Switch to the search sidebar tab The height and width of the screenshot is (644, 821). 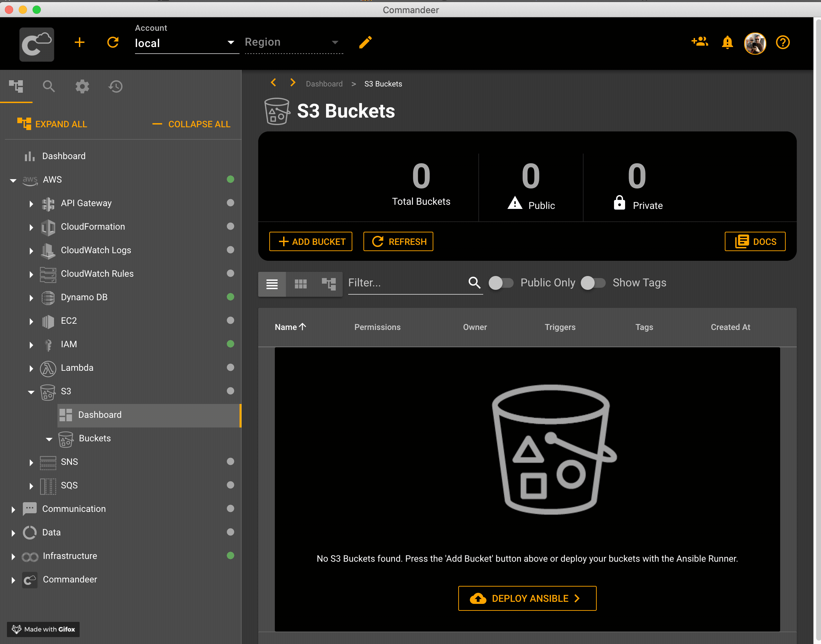click(x=49, y=86)
